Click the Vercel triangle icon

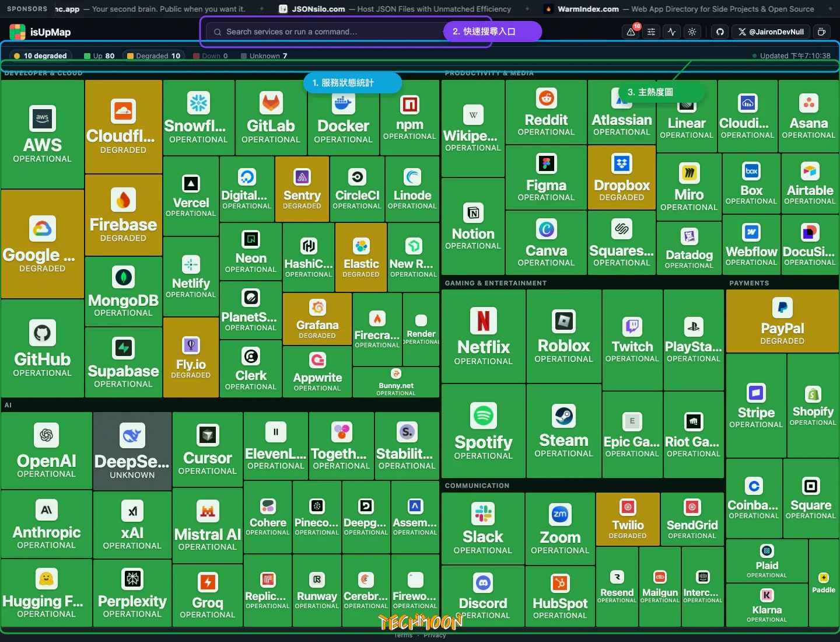[191, 184]
